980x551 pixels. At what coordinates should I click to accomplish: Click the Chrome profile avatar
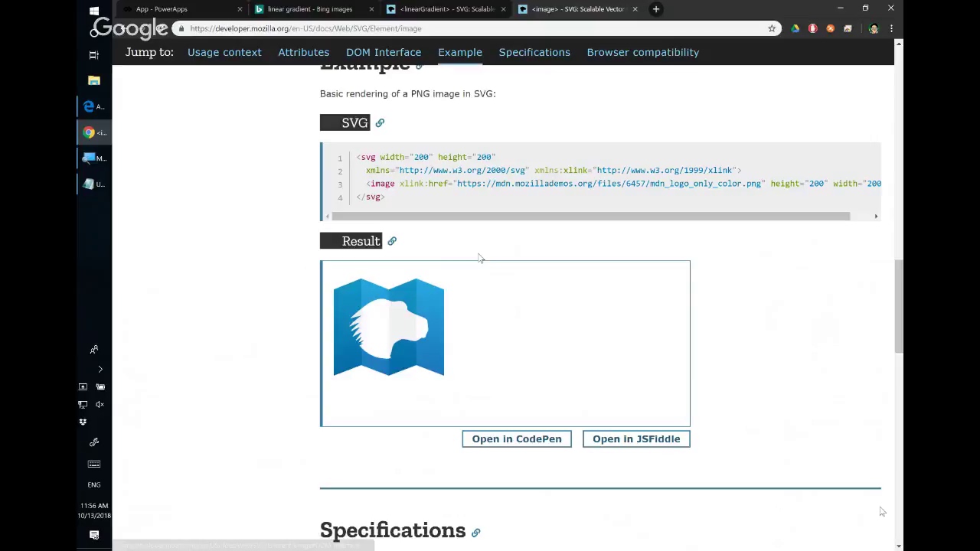pos(874,28)
